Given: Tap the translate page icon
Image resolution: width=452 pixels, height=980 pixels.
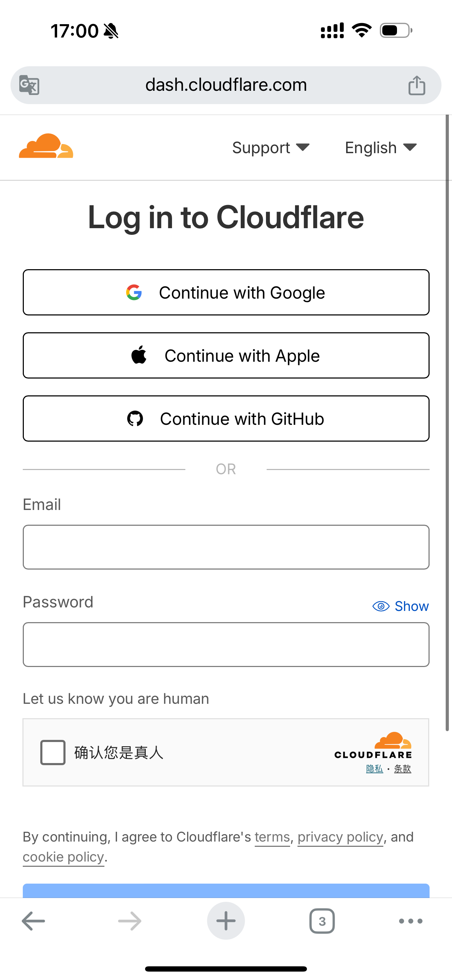Looking at the screenshot, I should click(x=29, y=85).
